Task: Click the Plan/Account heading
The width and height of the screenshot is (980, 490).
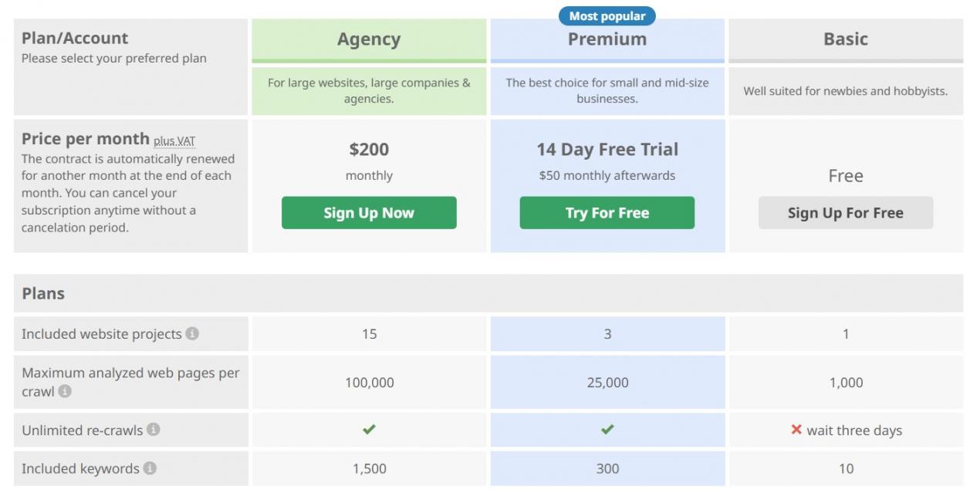Action: 75,38
